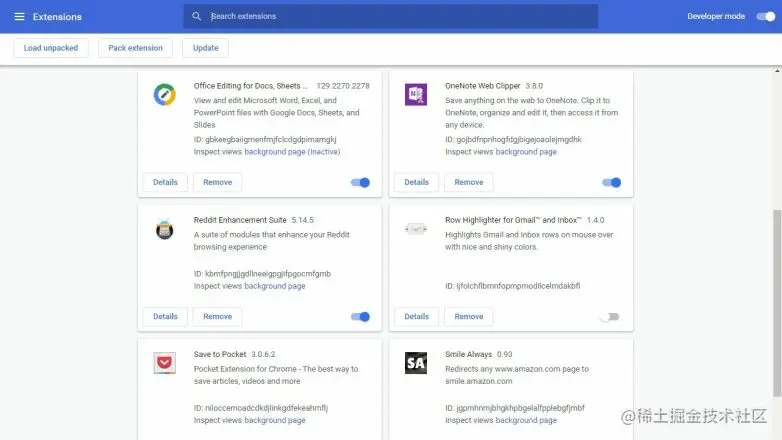The width and height of the screenshot is (782, 440).
Task: Open Details for Office Editing extension
Action: [165, 182]
